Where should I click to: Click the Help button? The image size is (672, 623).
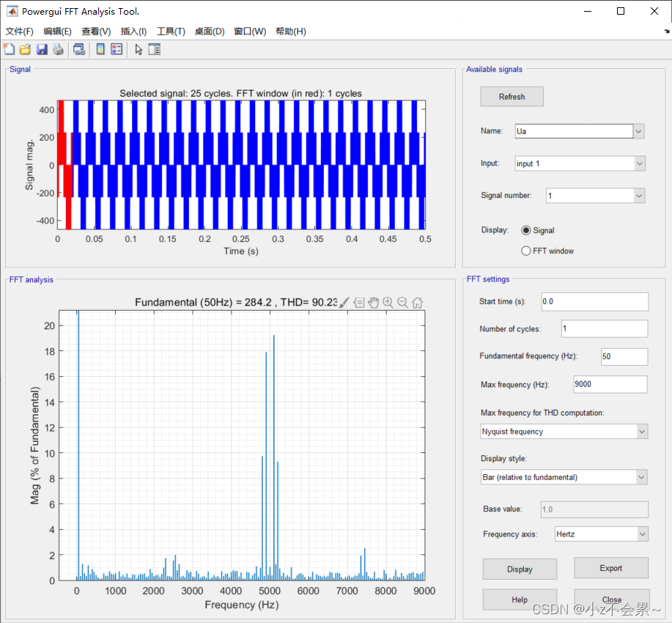[x=520, y=600]
